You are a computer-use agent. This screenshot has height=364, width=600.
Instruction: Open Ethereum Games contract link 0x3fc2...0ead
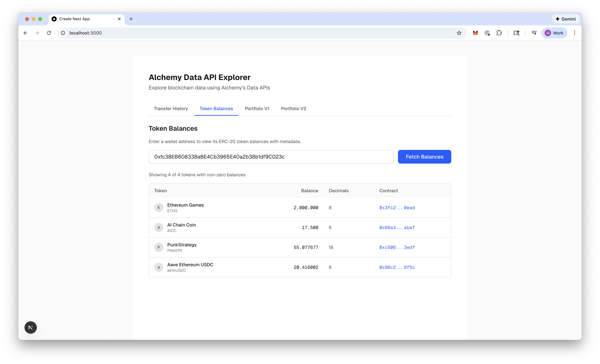click(397, 208)
